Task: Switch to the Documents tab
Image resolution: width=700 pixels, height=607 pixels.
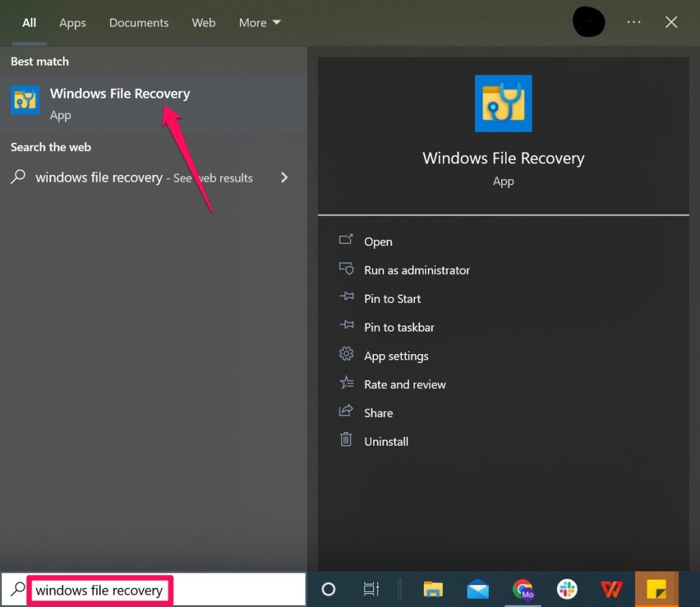Action: [139, 22]
